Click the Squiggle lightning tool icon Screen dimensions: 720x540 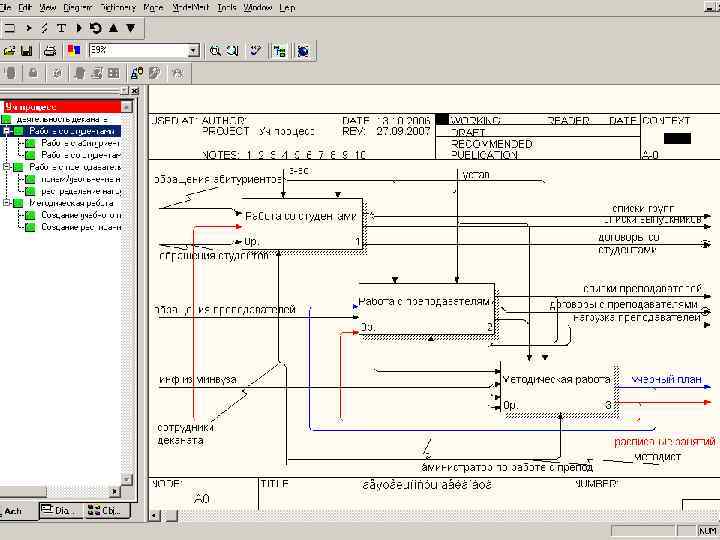click(45, 28)
